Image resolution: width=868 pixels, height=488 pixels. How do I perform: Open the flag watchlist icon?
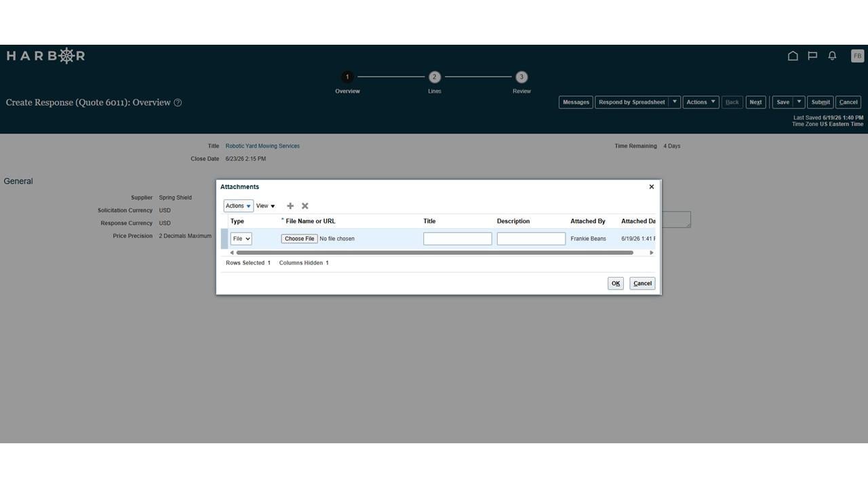point(812,56)
